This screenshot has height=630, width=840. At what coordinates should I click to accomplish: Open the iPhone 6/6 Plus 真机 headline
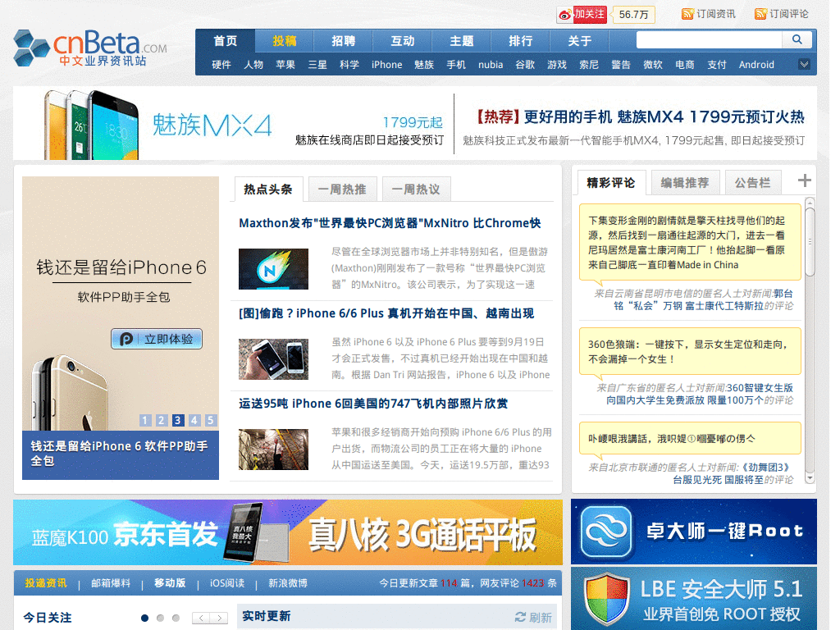coord(386,313)
